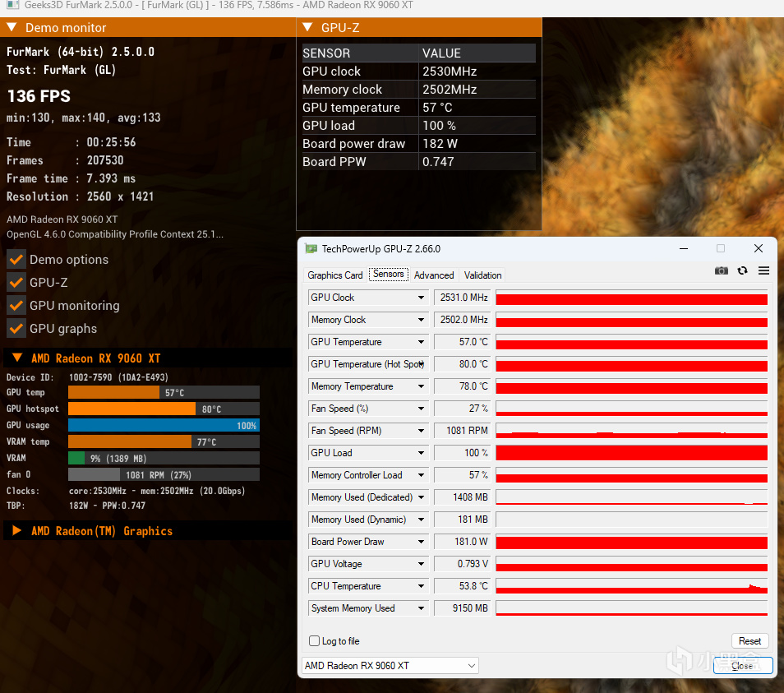Switch to the Graphics Card tab
This screenshot has height=693, width=784.
335,275
